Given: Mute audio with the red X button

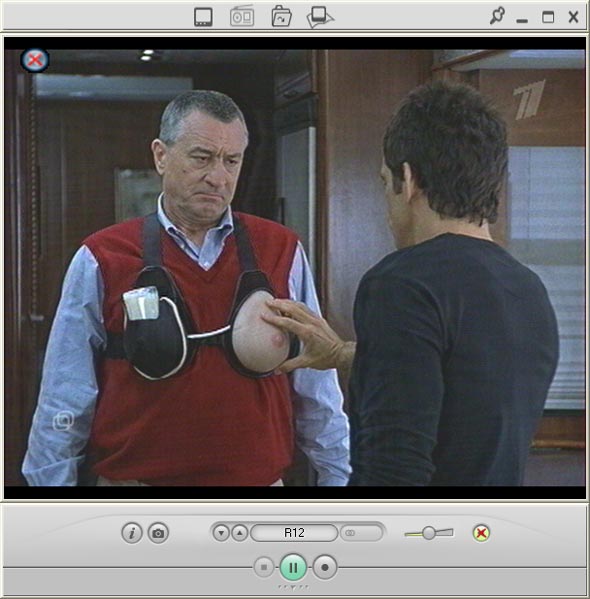Looking at the screenshot, I should pos(481,533).
